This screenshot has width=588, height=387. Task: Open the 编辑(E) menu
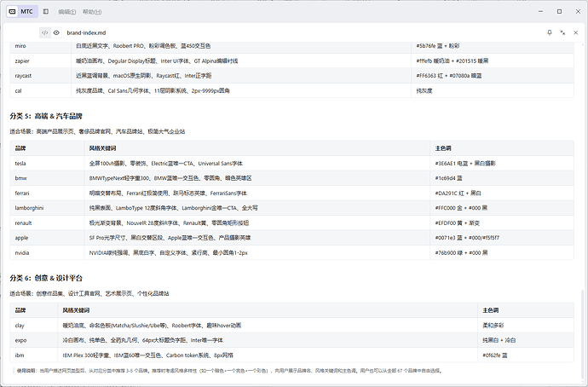pyautogui.click(x=67, y=12)
